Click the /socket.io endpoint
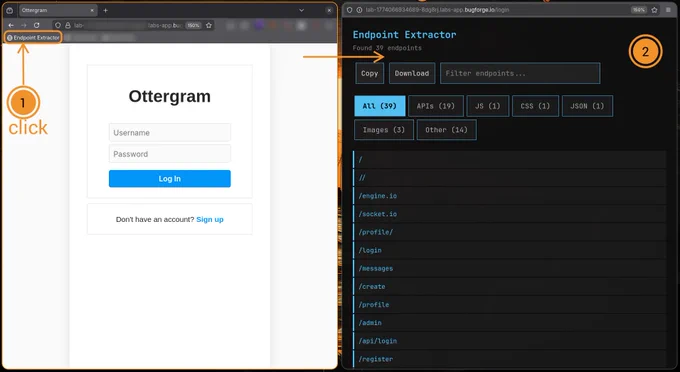The width and height of the screenshot is (680, 372). point(510,214)
